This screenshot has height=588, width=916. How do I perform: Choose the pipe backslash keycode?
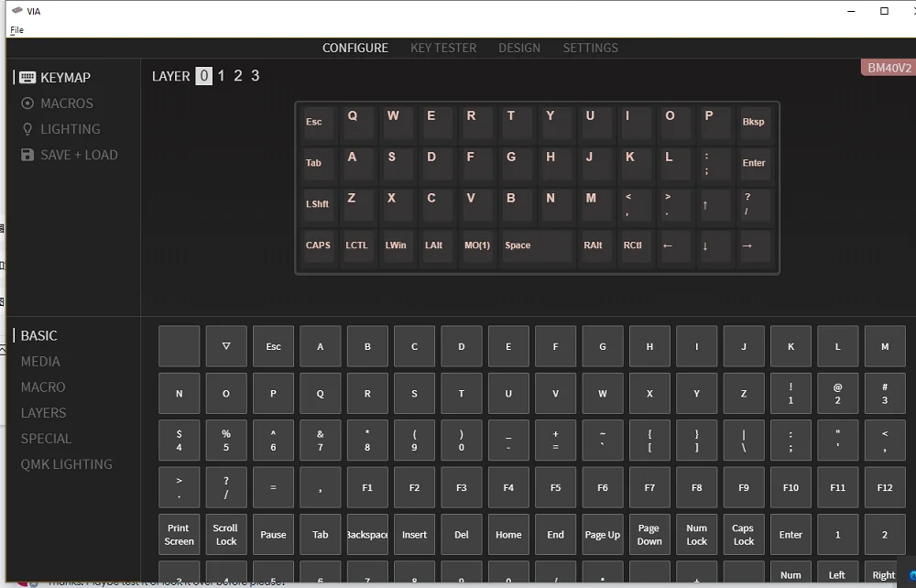[x=744, y=441]
